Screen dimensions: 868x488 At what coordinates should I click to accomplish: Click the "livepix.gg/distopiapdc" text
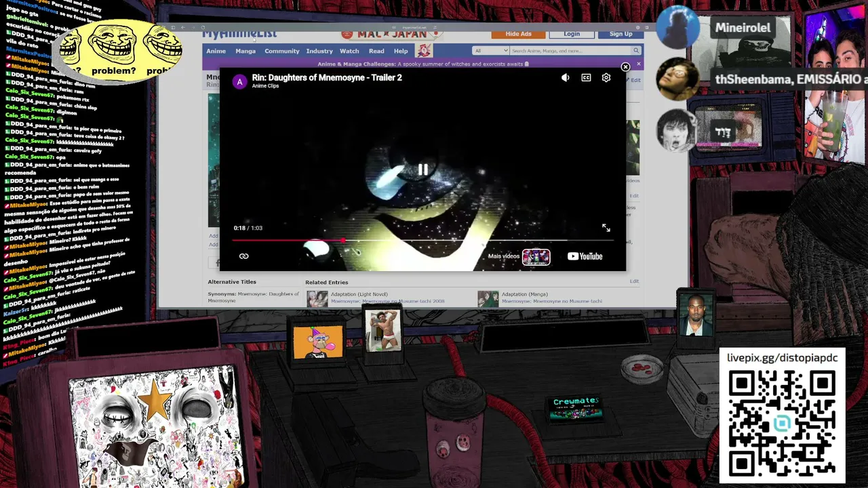pos(782,358)
